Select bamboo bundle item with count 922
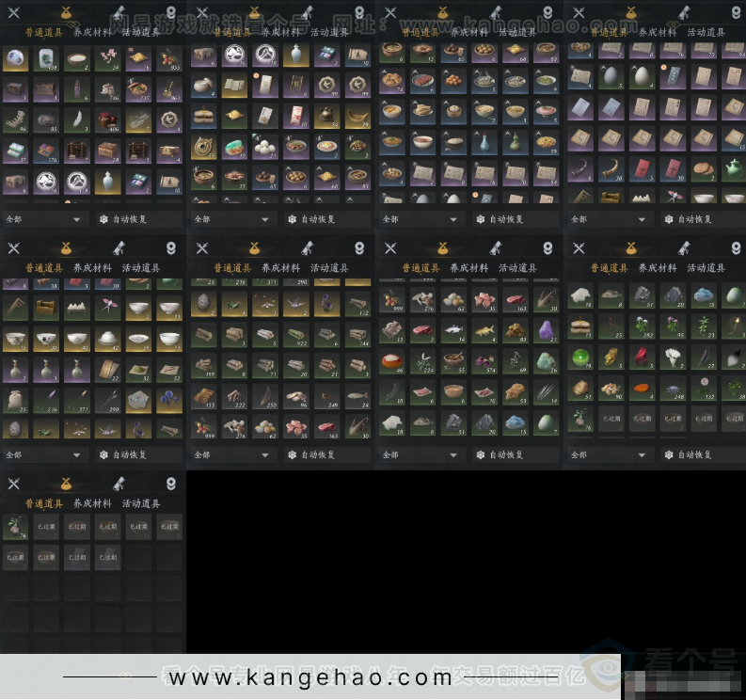This screenshot has width=746, height=700. click(x=296, y=336)
